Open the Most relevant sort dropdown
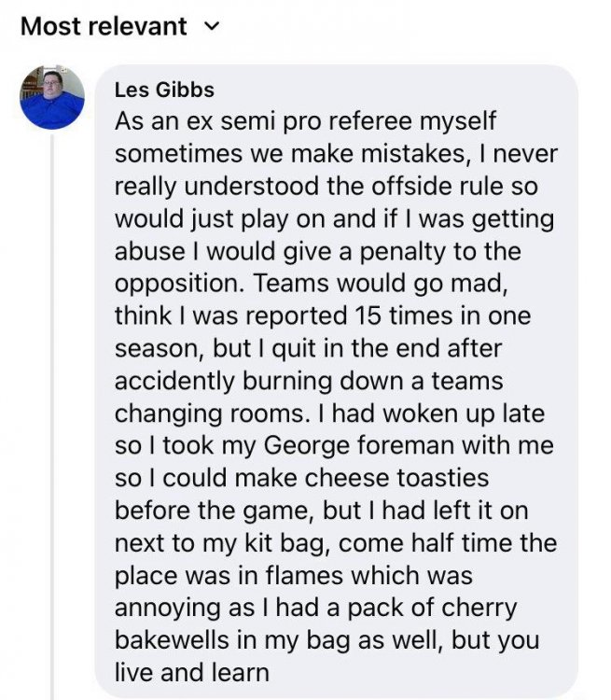Viewport: 611px width, 700px height. pyautogui.click(x=104, y=26)
